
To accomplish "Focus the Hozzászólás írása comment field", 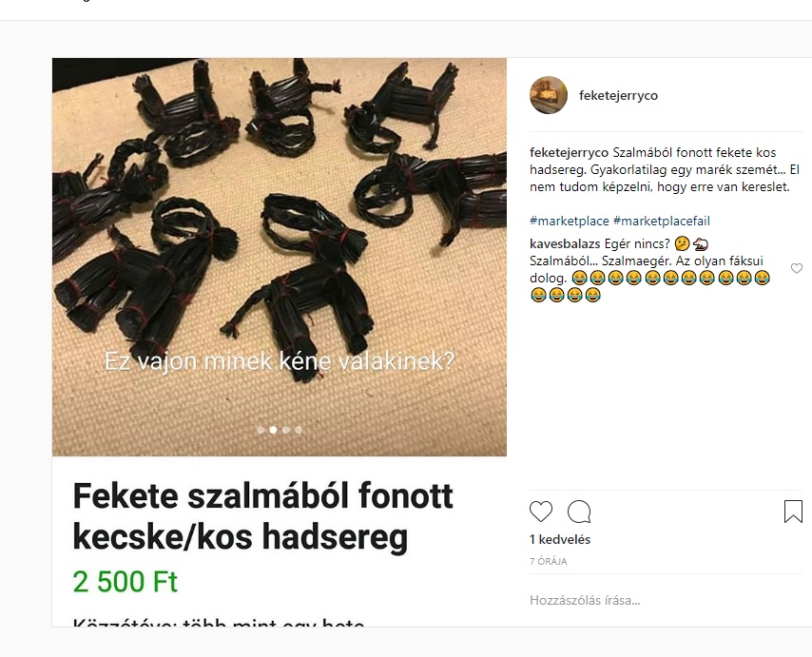I will pos(666,601).
